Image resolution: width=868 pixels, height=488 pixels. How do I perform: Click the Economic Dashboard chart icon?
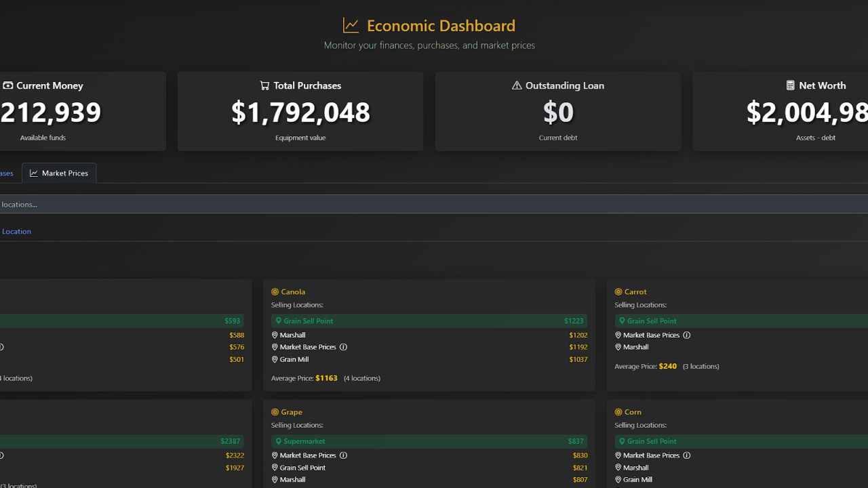pyautogui.click(x=351, y=26)
